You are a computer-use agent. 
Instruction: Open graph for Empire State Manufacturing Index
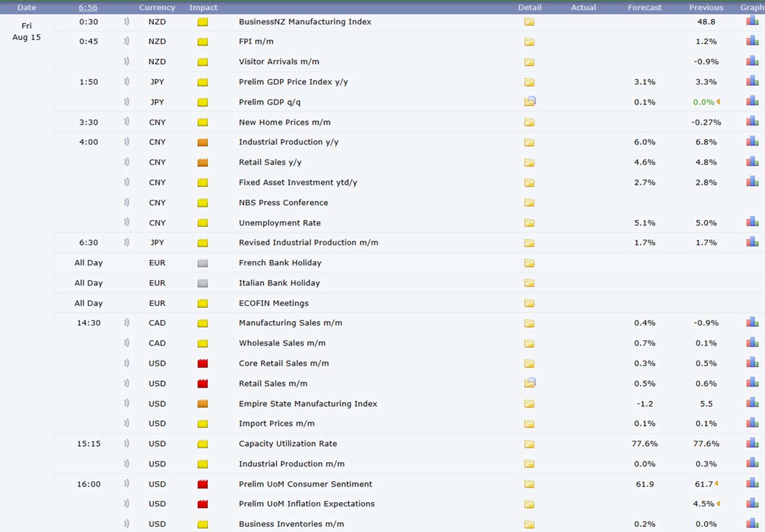(x=752, y=403)
